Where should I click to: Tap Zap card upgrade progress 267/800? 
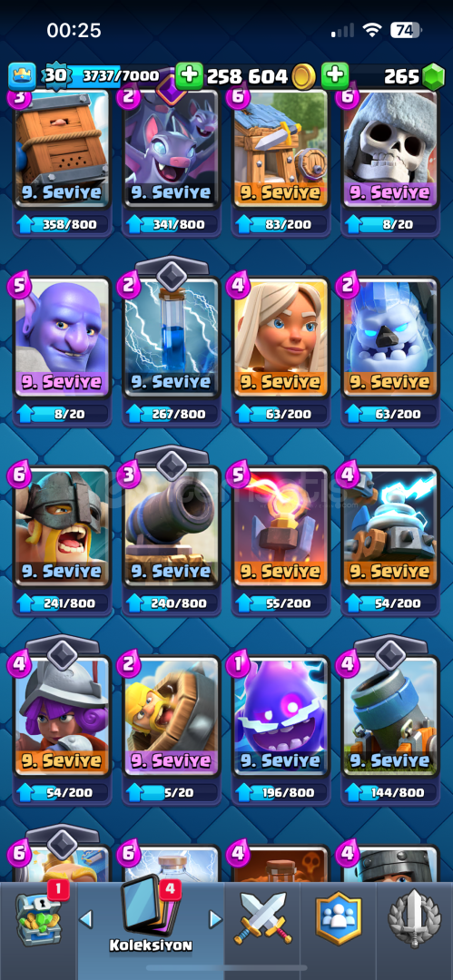tap(172, 413)
